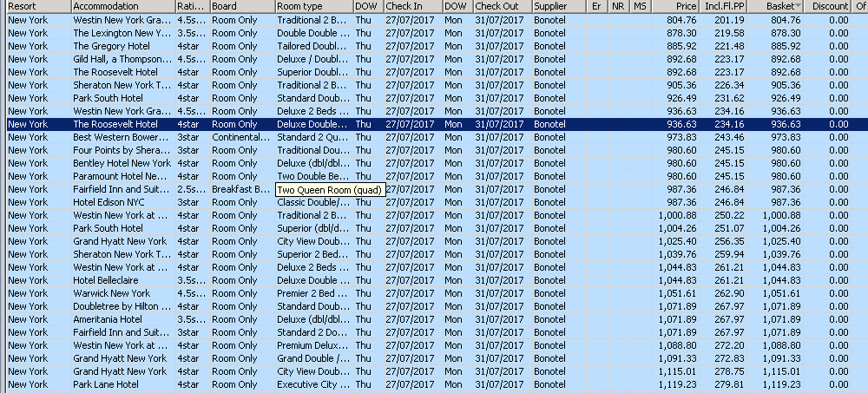The image size is (868, 393).
Task: Click the Incl.Fl.PP value 219.58
Action: click(x=729, y=33)
